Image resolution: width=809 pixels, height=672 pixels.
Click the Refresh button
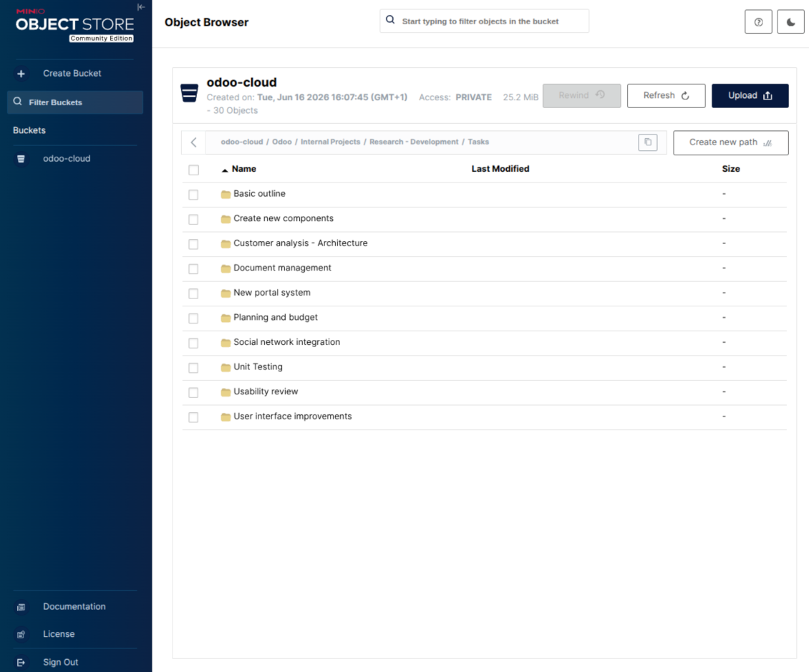pyautogui.click(x=666, y=96)
